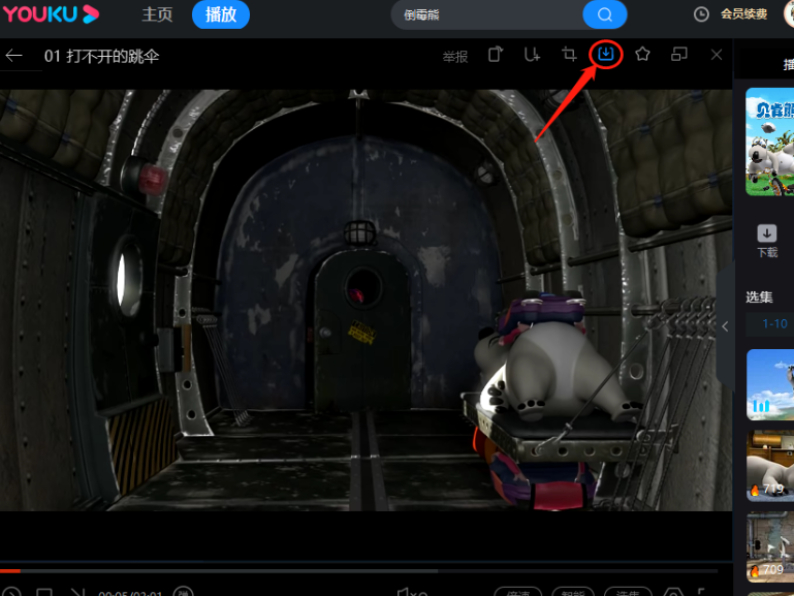794x596 pixels.
Task: Click the YOUKU logo
Action: [x=51, y=14]
